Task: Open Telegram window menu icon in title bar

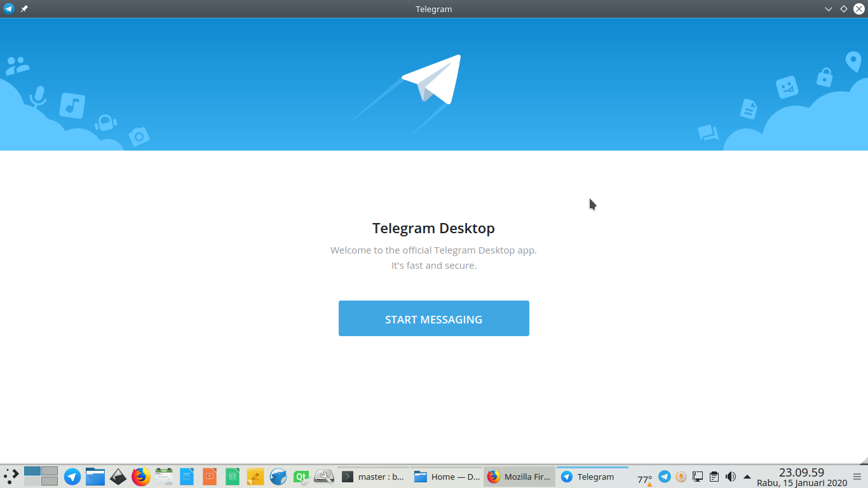Action: 9,9
